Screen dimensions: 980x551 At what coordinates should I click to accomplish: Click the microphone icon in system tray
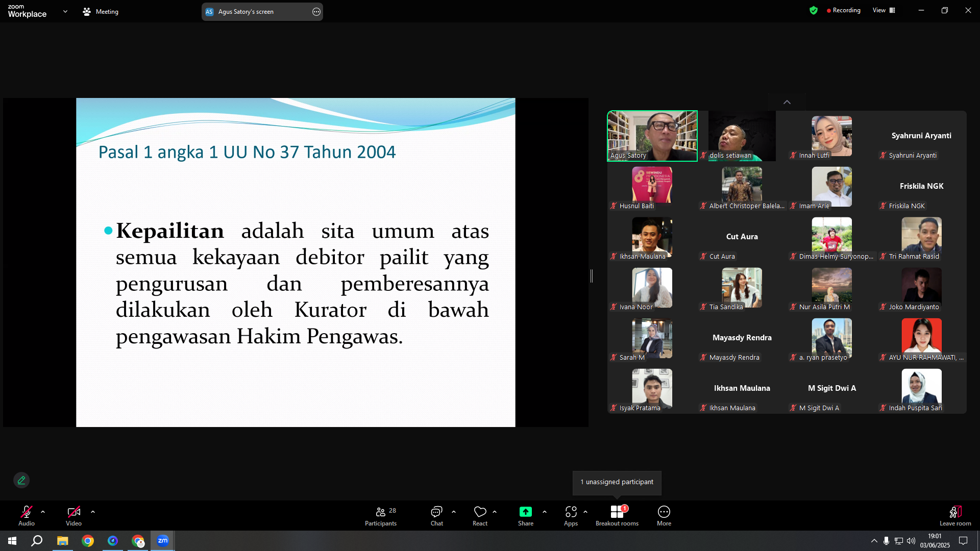[x=887, y=541]
